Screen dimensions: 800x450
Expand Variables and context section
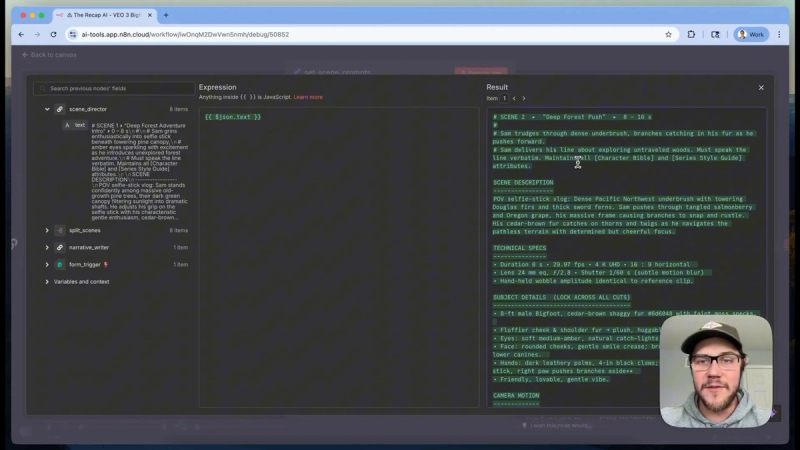click(47, 282)
